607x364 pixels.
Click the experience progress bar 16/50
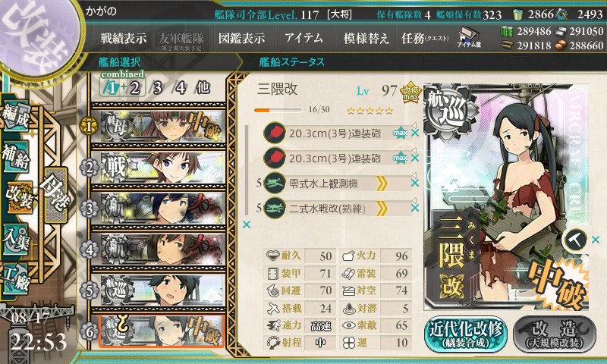278,110
